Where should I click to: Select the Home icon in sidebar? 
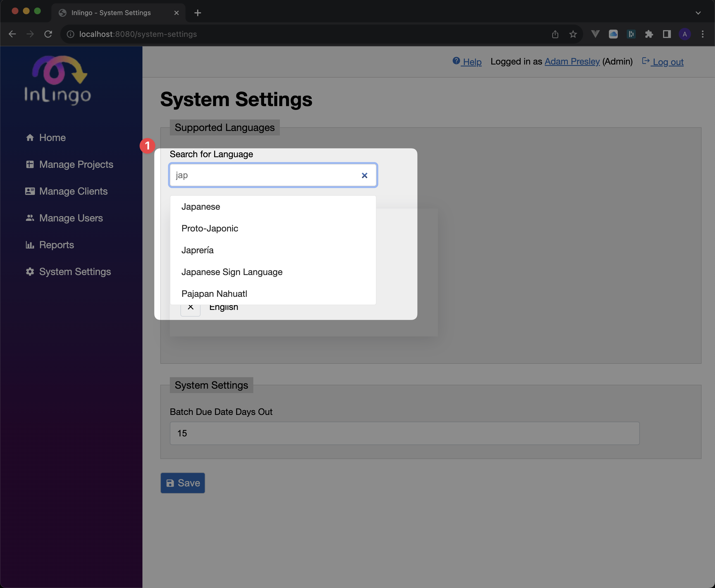pos(30,137)
